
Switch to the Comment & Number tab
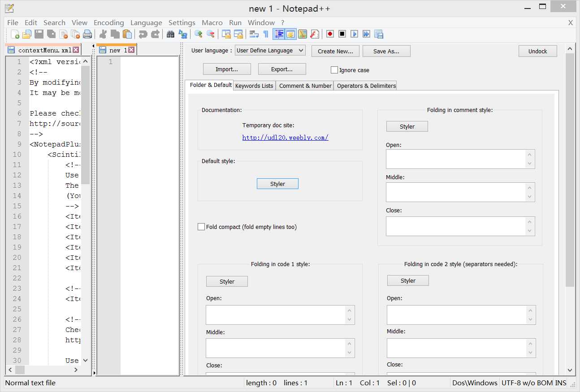(x=305, y=86)
